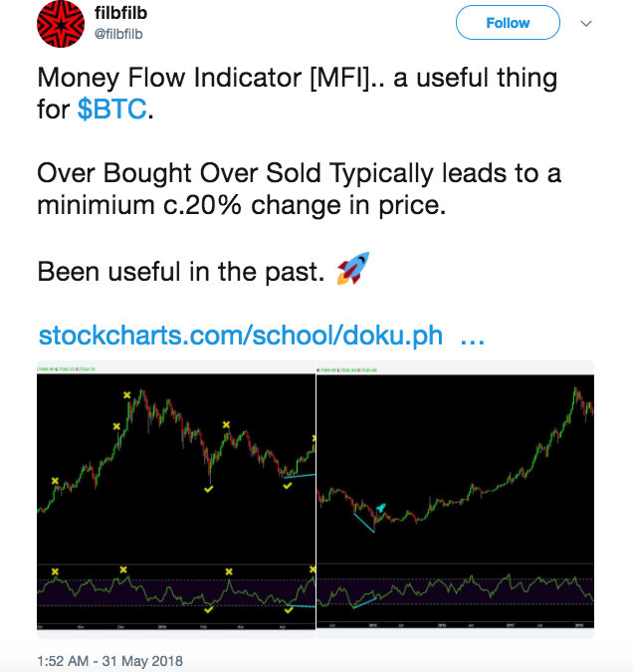Viewport: 633px width, 672px height.
Task: Open the right long-term BTC chart image
Action: [455, 500]
